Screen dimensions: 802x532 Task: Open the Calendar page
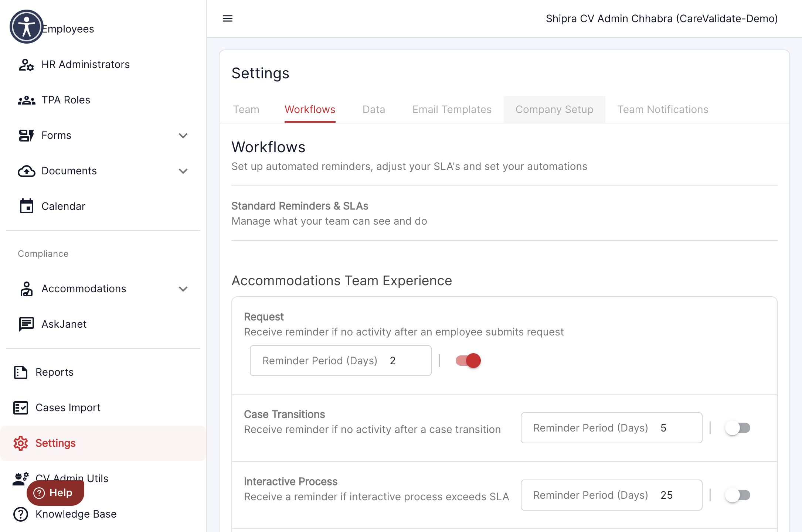(103, 206)
